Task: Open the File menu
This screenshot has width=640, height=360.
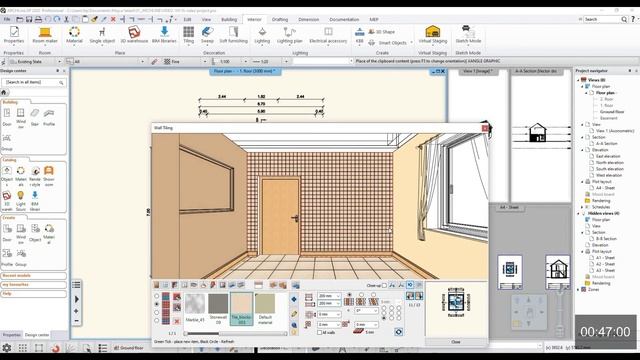Action: coord(7,20)
